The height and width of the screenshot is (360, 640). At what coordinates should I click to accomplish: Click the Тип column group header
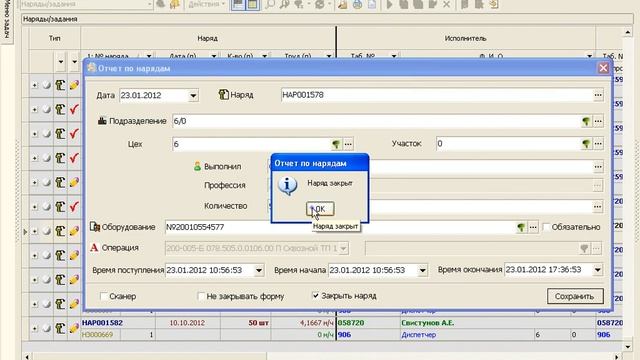pyautogui.click(x=55, y=38)
